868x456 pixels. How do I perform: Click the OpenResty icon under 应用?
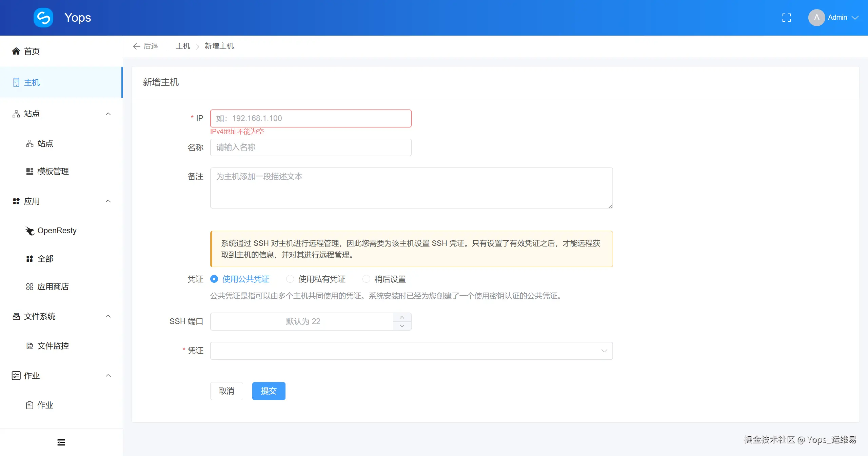30,231
